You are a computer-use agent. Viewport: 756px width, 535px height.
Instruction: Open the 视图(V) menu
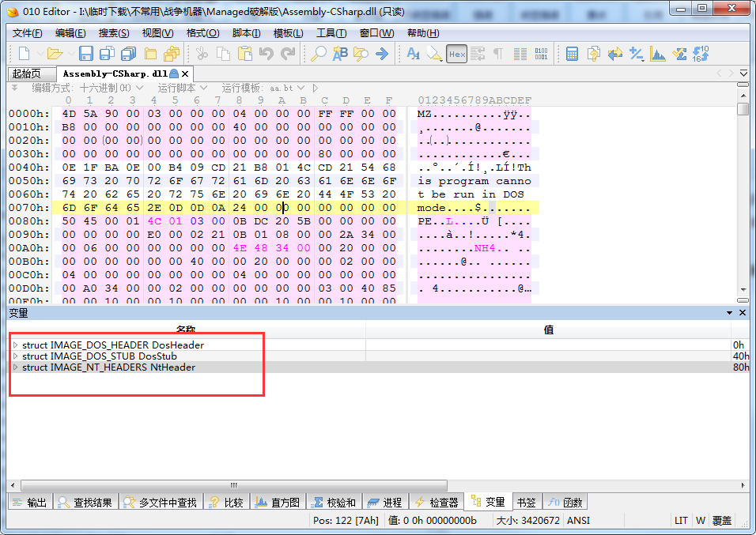point(157,32)
